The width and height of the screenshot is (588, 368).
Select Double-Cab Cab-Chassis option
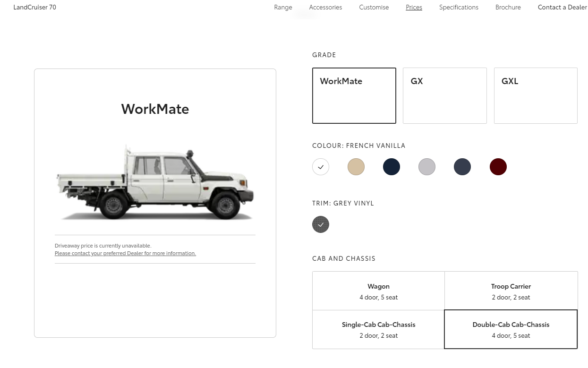[x=511, y=330]
